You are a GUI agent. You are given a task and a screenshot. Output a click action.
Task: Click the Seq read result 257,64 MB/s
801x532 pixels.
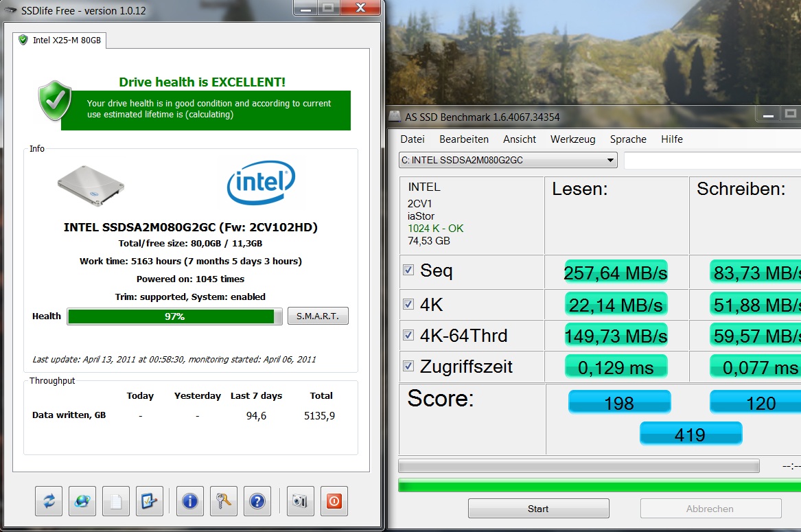[616, 273]
